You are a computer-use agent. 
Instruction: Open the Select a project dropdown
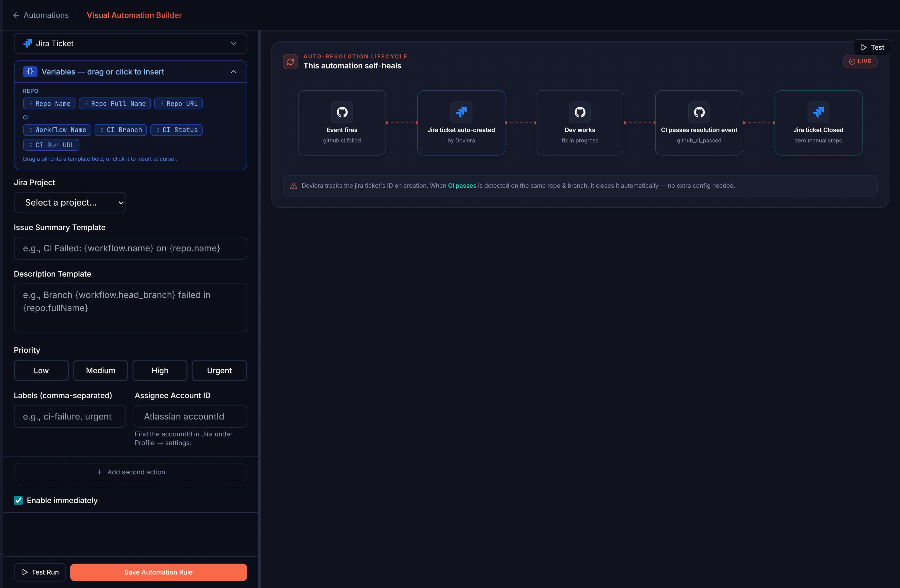(70, 203)
